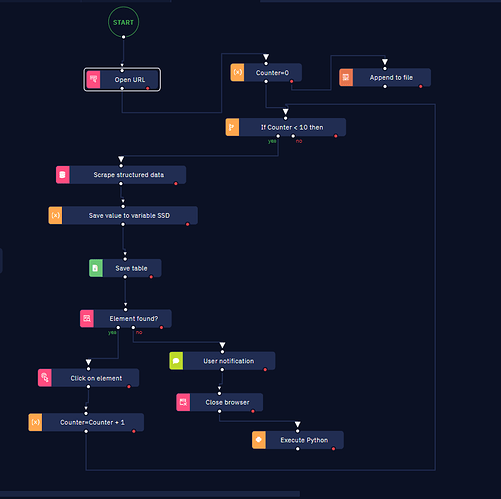Click the Save value to variable SSD icon
The height and width of the screenshot is (499, 501).
(55, 215)
